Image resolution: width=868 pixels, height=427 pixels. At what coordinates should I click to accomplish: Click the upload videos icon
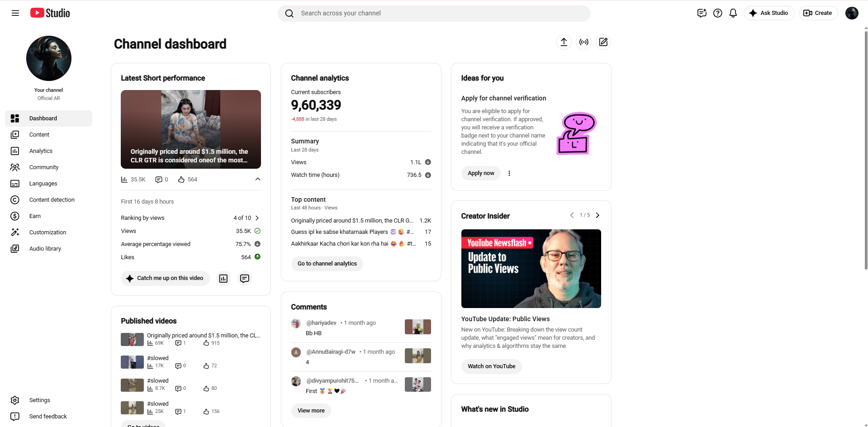564,42
